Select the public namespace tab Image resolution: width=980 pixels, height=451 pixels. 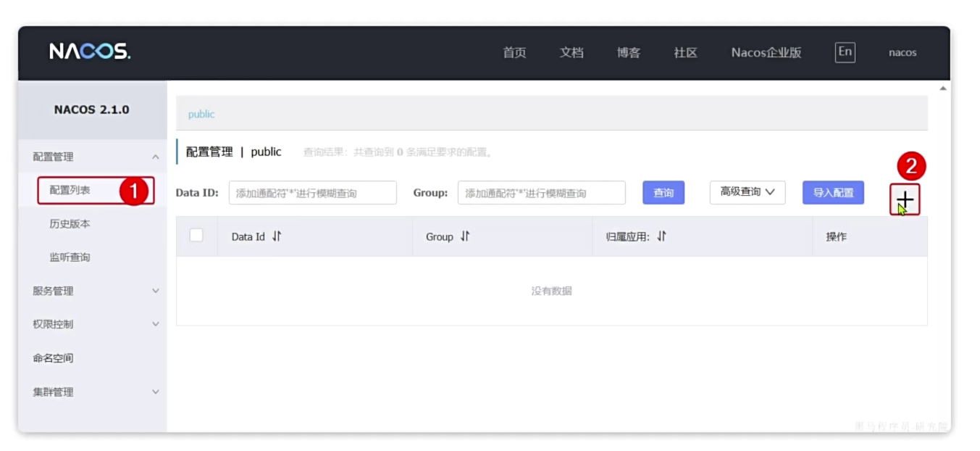pos(201,115)
